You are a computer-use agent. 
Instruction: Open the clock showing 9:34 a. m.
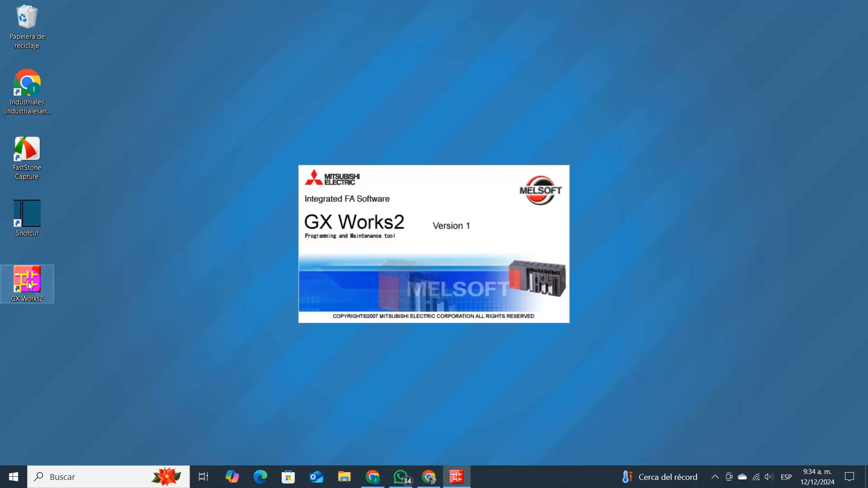[817, 477]
